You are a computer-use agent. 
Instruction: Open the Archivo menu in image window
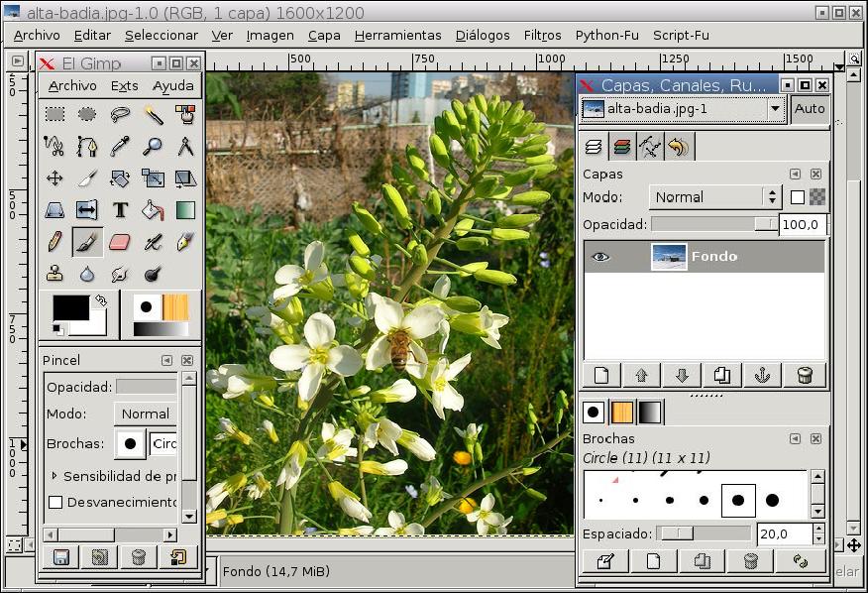pyautogui.click(x=37, y=36)
